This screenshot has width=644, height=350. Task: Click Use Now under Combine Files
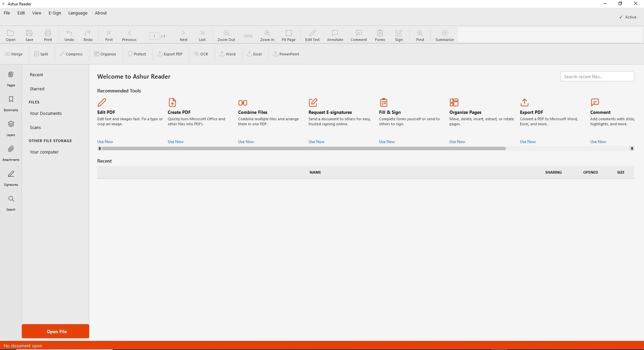click(x=246, y=142)
